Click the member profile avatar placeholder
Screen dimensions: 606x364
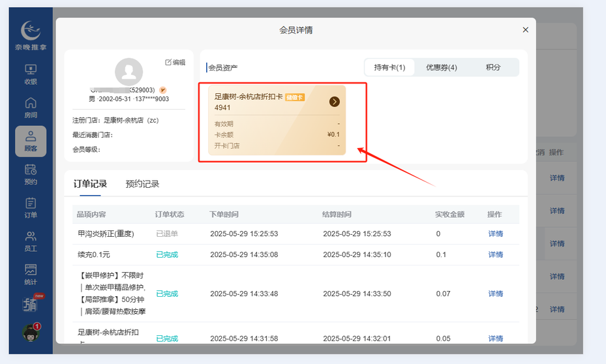129,72
